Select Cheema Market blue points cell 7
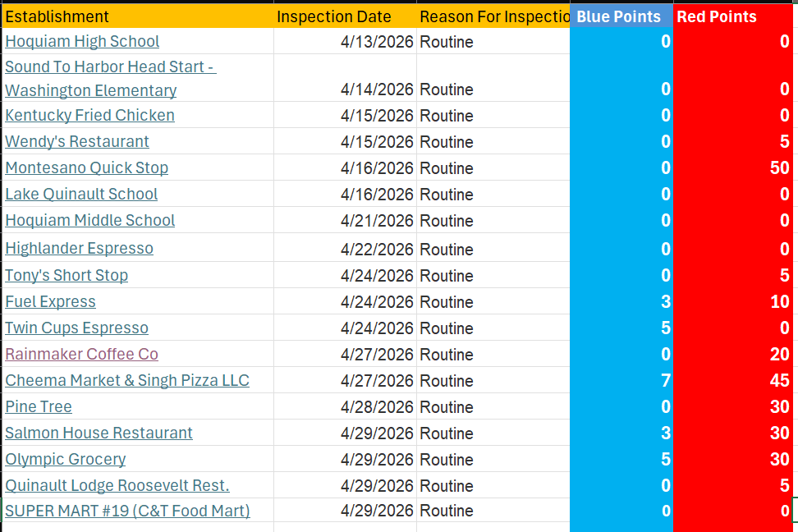Image resolution: width=798 pixels, height=532 pixels. click(x=621, y=380)
